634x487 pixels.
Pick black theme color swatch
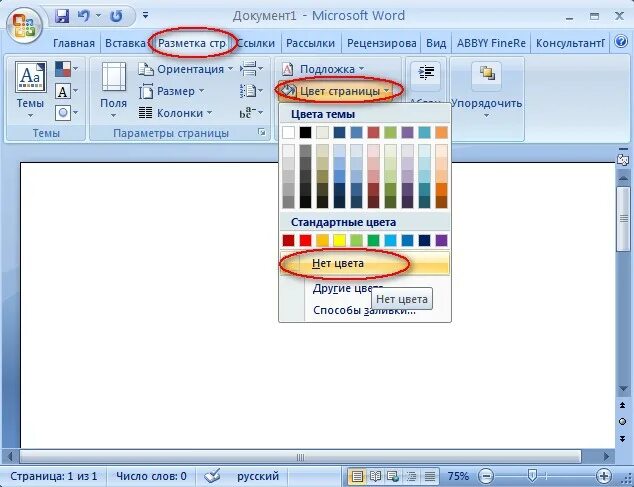(305, 132)
